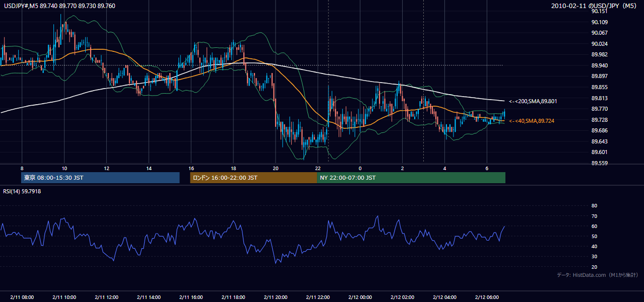Click the RSI(14) 59.7918 indicator label
Viewport: 644px width, 302px height.
[22, 191]
